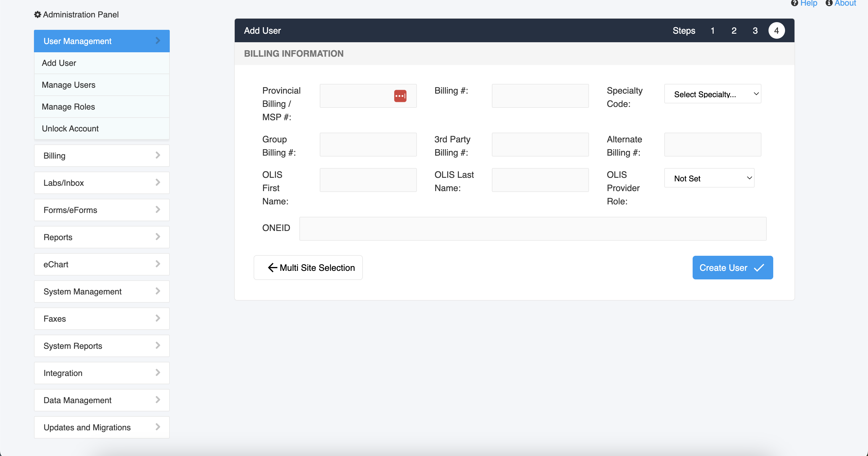Click the BILLING INFORMATION heading
Image resolution: width=868 pixels, height=456 pixels.
coord(293,53)
